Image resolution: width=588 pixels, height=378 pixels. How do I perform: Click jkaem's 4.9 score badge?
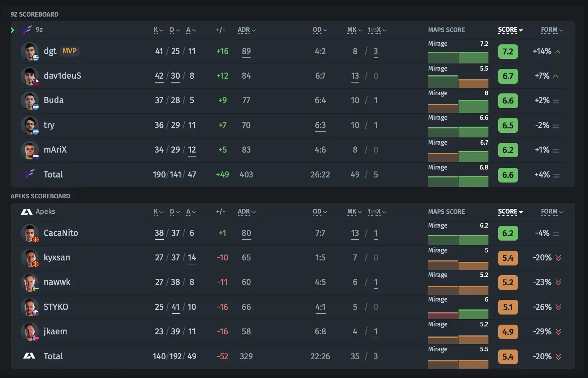508,331
